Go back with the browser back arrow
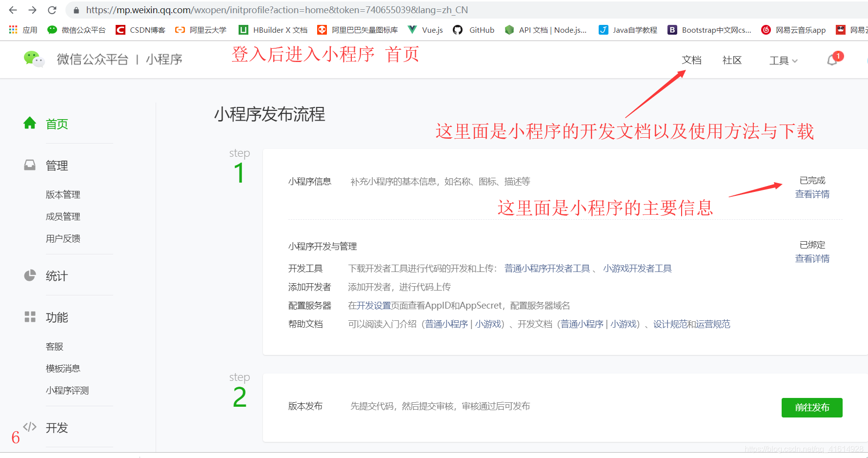 coord(13,10)
